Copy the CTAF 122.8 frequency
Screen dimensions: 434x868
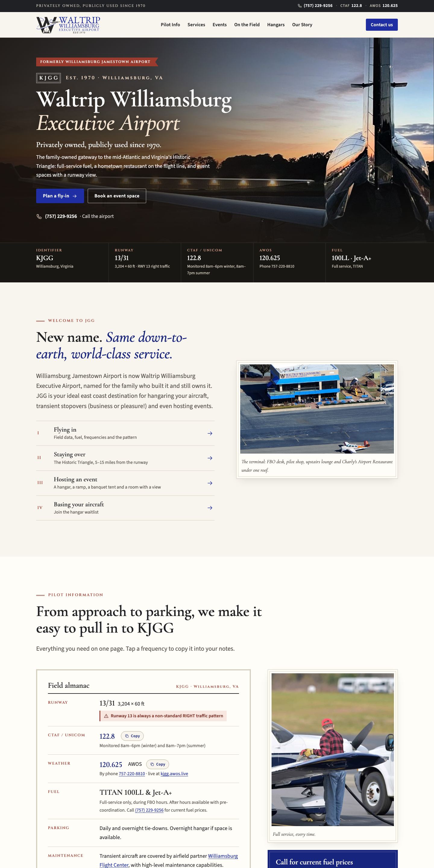pyautogui.click(x=132, y=736)
